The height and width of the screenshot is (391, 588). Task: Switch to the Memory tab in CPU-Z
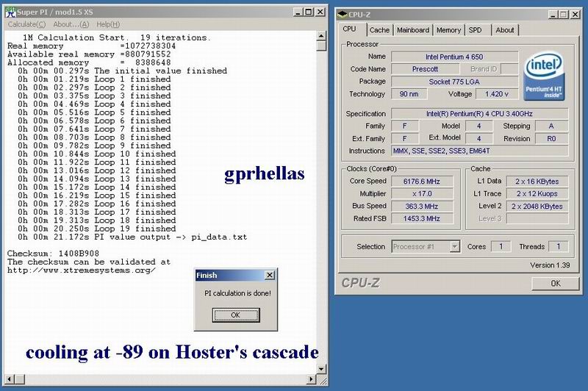coord(448,30)
